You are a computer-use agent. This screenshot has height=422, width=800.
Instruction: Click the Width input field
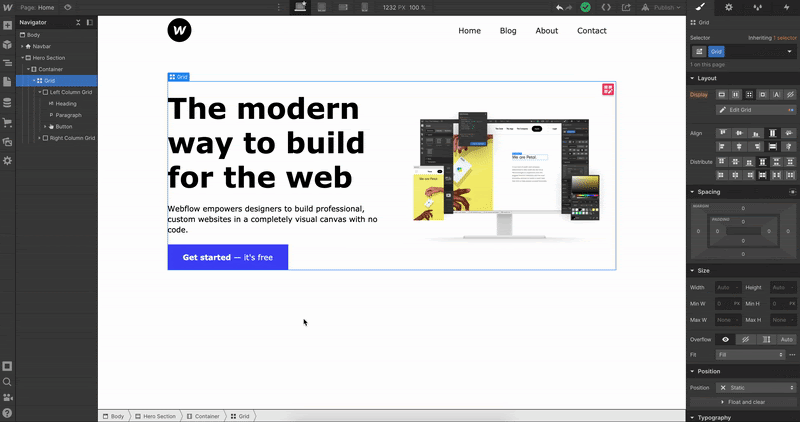(728, 287)
